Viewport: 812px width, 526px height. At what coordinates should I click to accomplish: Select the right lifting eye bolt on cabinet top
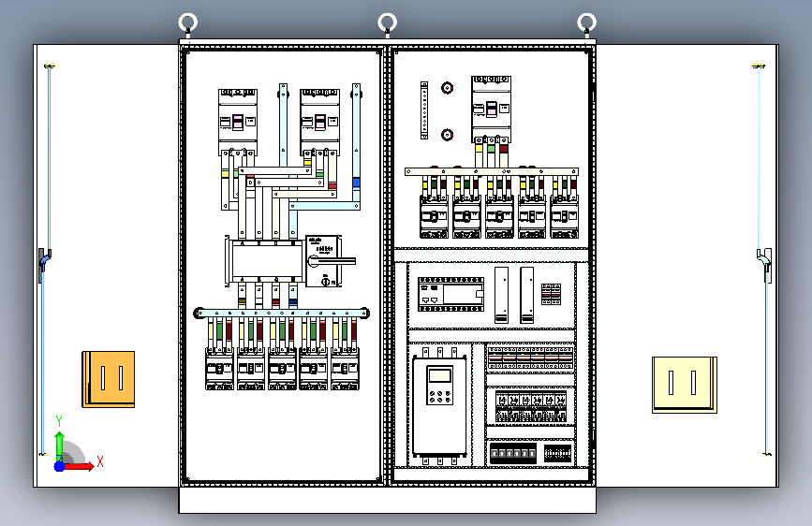586,24
